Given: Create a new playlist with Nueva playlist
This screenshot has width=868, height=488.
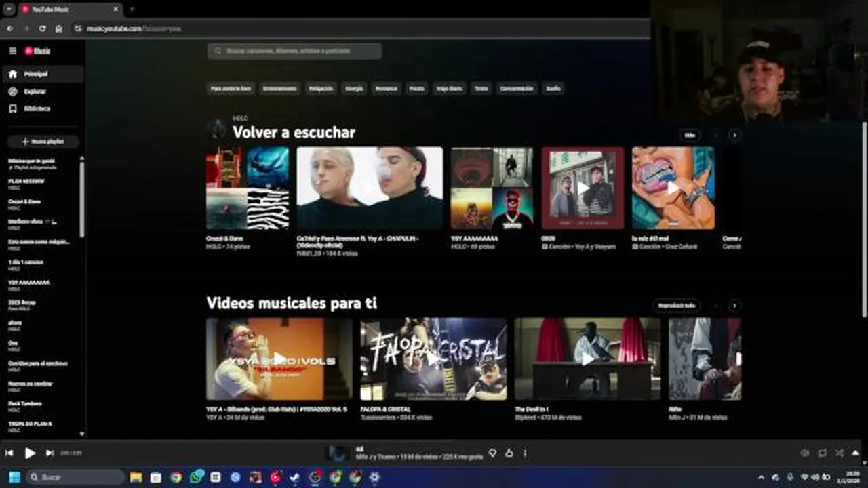Looking at the screenshot, I should coord(43,142).
